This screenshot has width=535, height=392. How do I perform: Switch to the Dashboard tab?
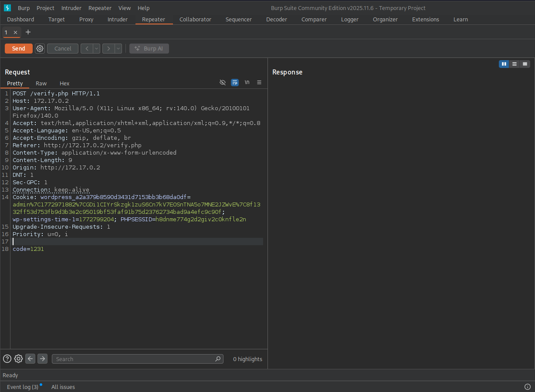point(20,20)
